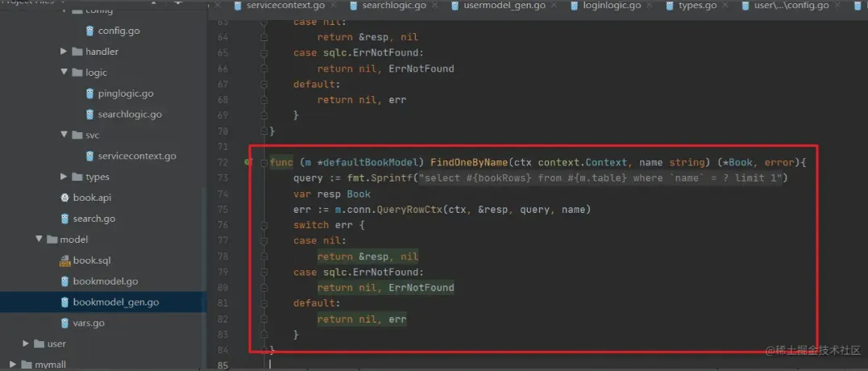Click 'case sqlc.ErrNotFound:' on line 65

click(x=358, y=52)
